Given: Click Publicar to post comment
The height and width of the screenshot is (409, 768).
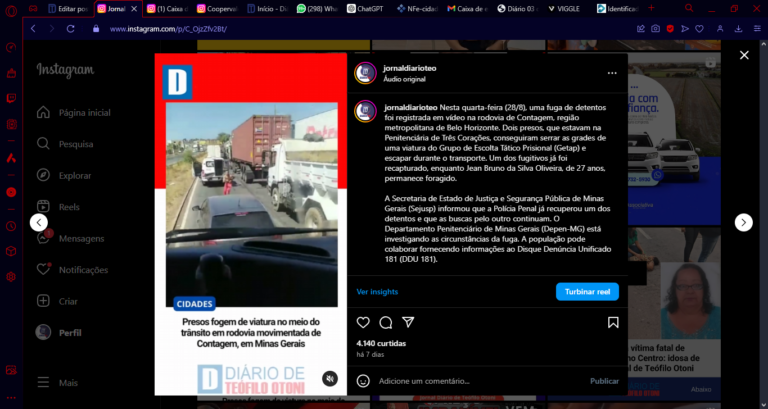Looking at the screenshot, I should click(x=604, y=381).
